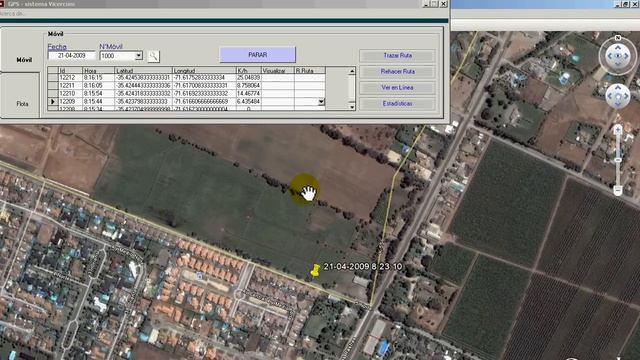This screenshot has height=360, width=640.
Task: Click the K/h column header
Action: [249, 71]
